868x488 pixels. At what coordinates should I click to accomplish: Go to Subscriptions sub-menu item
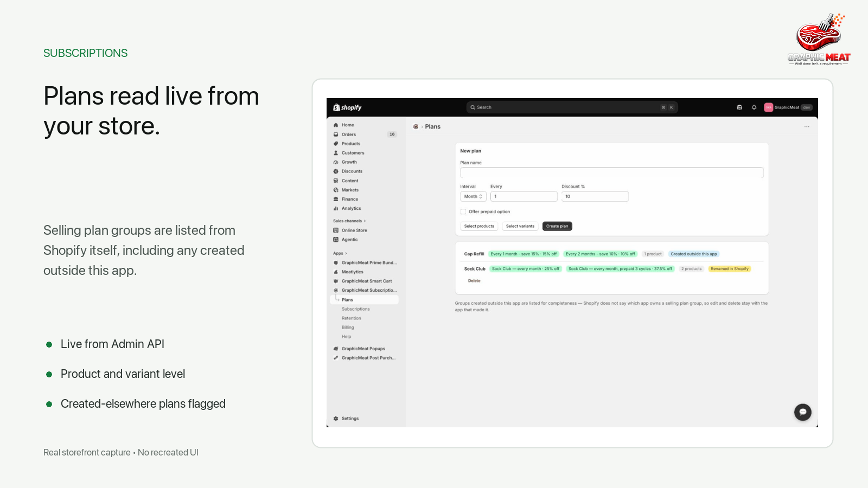coord(356,309)
